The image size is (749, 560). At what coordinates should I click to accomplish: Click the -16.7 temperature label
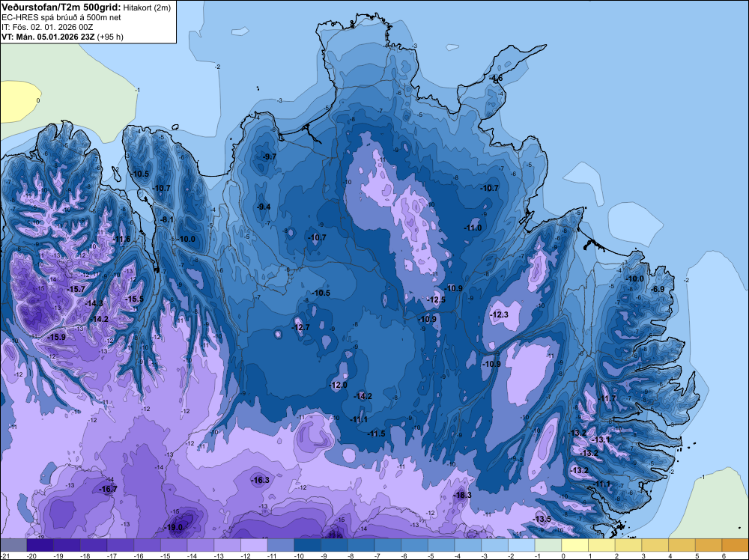108,489
